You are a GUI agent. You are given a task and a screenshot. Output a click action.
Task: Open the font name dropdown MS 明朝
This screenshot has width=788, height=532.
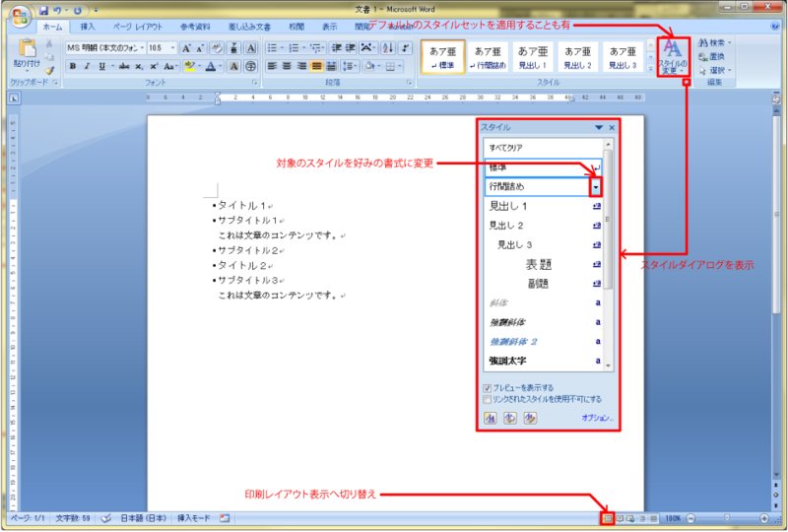[142, 48]
